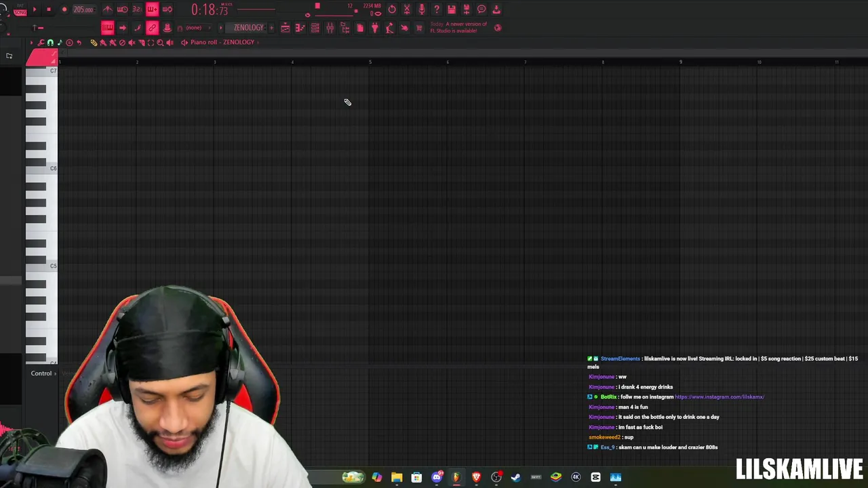Select the delete tool
This screenshot has height=488, width=868.
[122, 42]
